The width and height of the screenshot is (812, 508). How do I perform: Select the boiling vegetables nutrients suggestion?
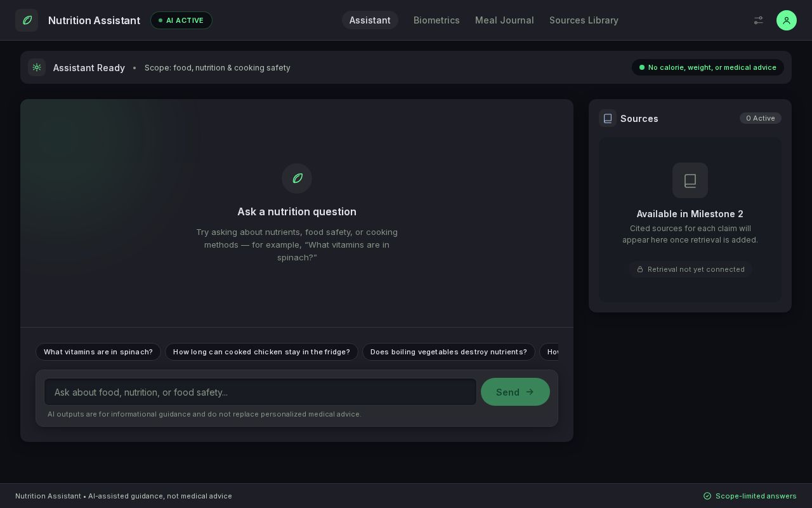(449, 352)
